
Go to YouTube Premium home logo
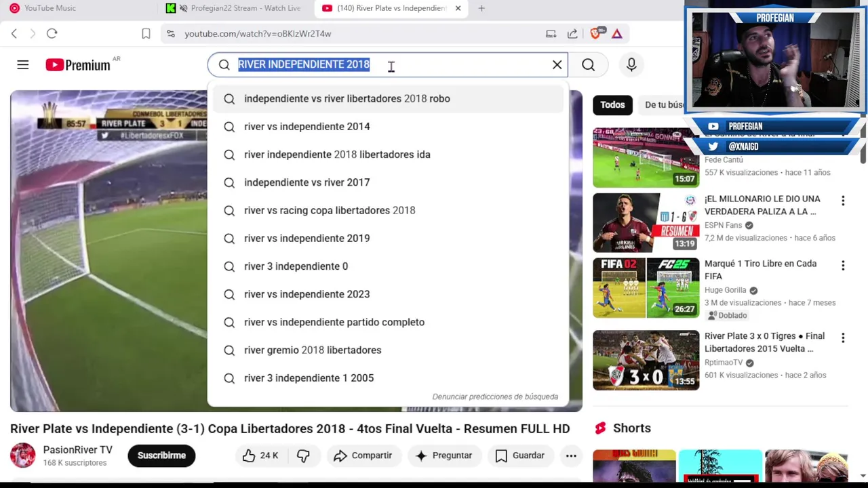click(78, 65)
